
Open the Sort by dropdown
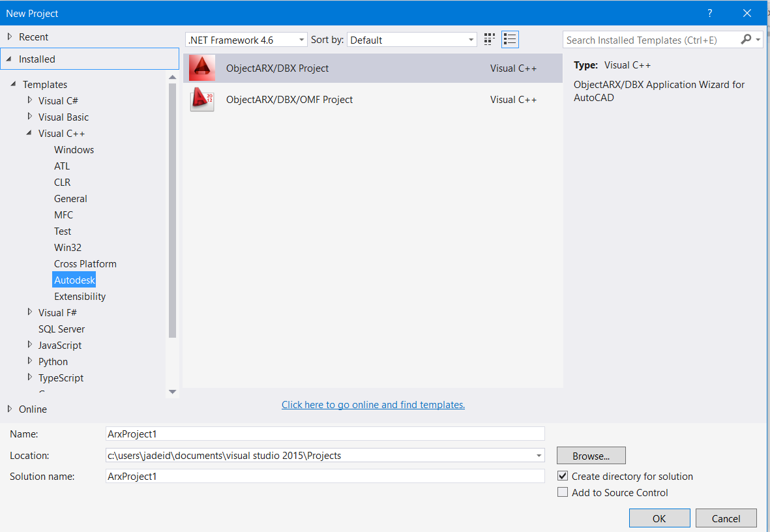(x=471, y=39)
